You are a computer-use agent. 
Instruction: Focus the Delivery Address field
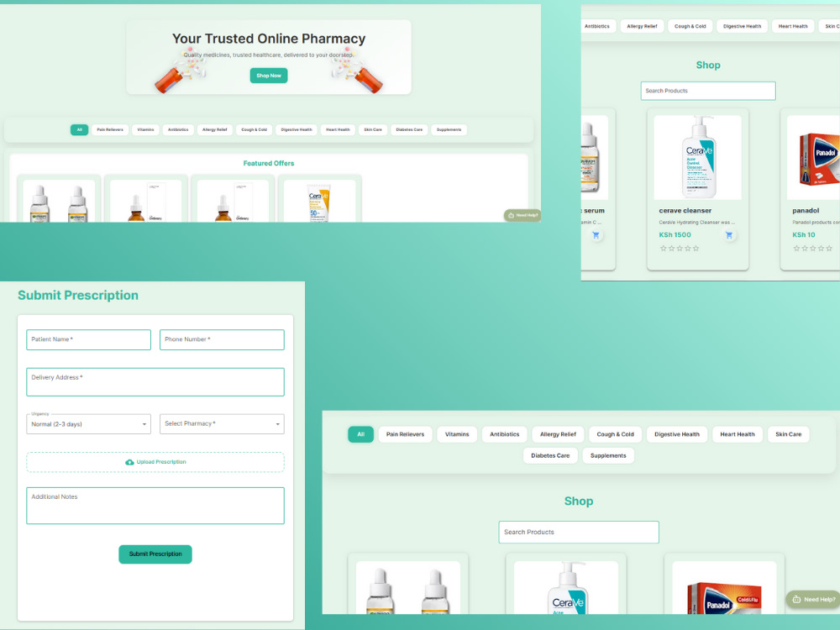[x=155, y=382]
